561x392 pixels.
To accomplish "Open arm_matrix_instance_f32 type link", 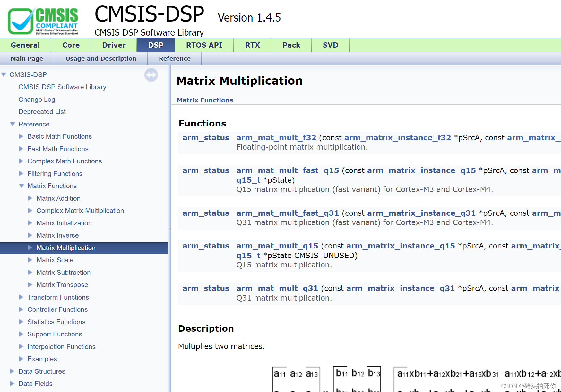I will coord(398,138).
